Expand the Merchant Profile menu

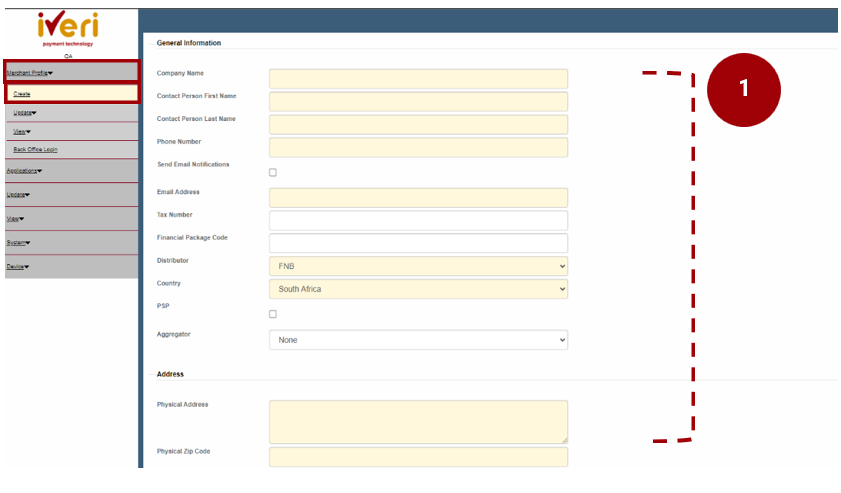[x=30, y=73]
